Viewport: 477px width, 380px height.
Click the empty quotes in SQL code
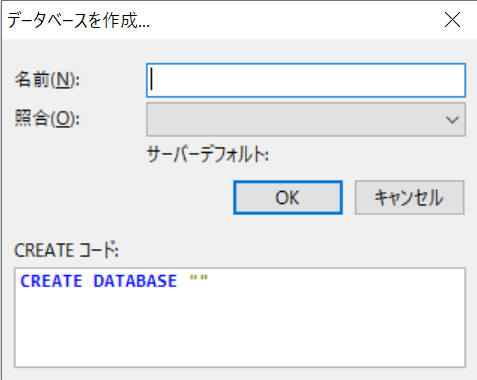pos(199,279)
